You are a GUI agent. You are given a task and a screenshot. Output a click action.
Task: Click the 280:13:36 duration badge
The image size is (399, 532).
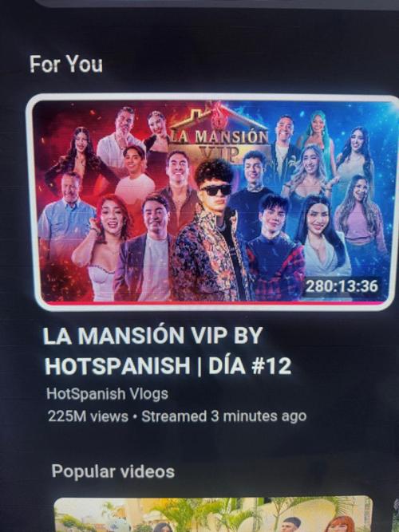342,286
